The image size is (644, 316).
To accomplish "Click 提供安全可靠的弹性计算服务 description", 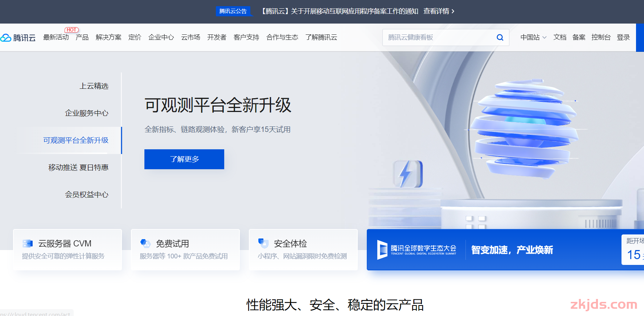I will [63, 256].
